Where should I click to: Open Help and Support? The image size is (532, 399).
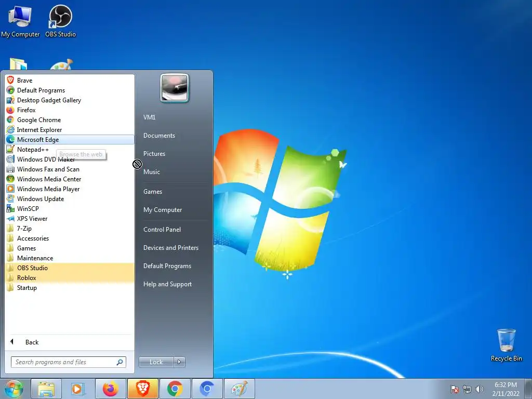tap(174, 284)
